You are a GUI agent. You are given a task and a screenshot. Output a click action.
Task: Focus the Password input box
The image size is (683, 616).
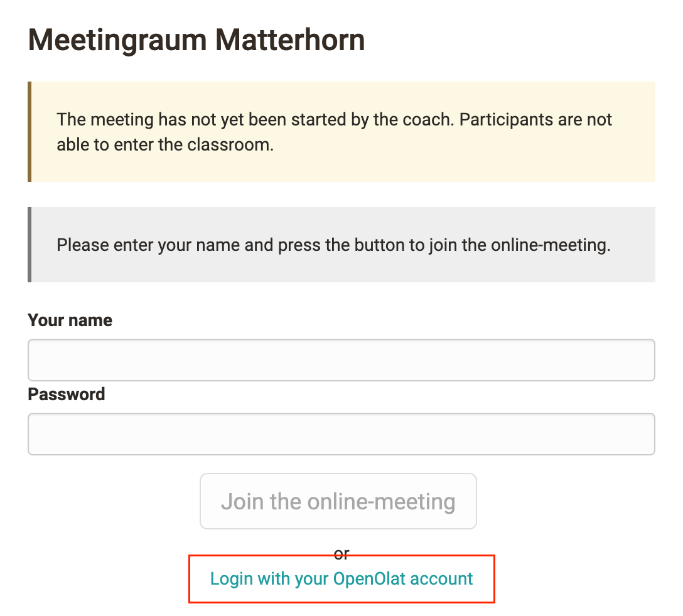tap(341, 434)
